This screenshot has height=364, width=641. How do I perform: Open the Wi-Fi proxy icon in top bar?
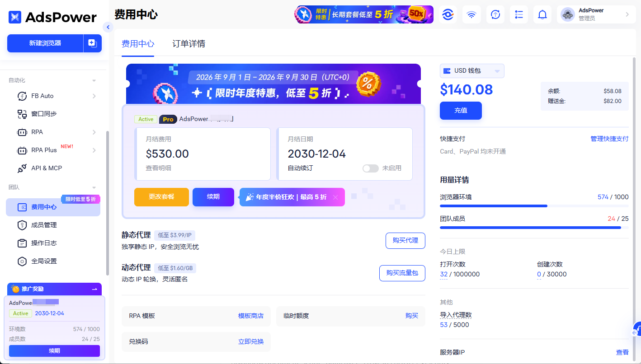tap(471, 14)
